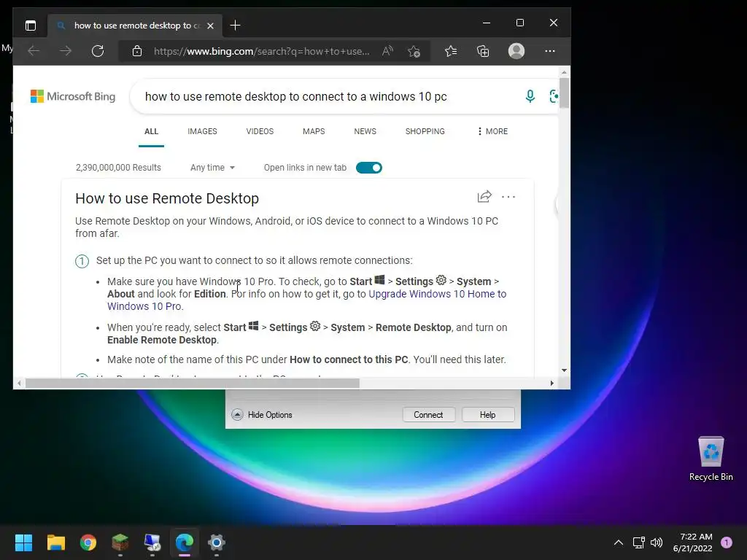Click the vertical scrollbar thumb

[x=564, y=93]
